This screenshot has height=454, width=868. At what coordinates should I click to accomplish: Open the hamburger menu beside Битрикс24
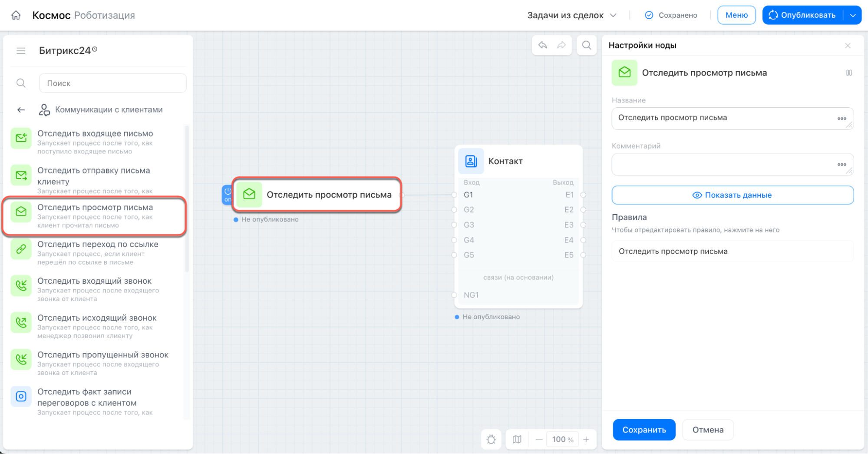[x=21, y=51]
